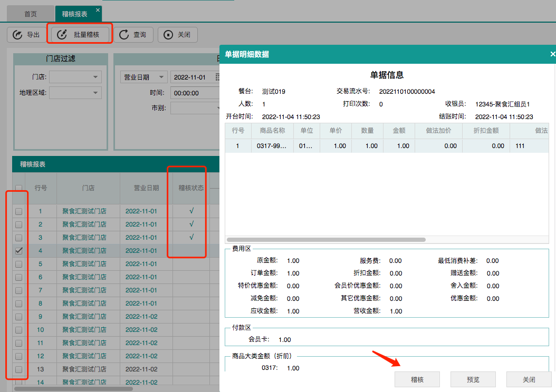The width and height of the screenshot is (556, 392).
Task: Expand the 门店 dropdown
Action: click(95, 77)
